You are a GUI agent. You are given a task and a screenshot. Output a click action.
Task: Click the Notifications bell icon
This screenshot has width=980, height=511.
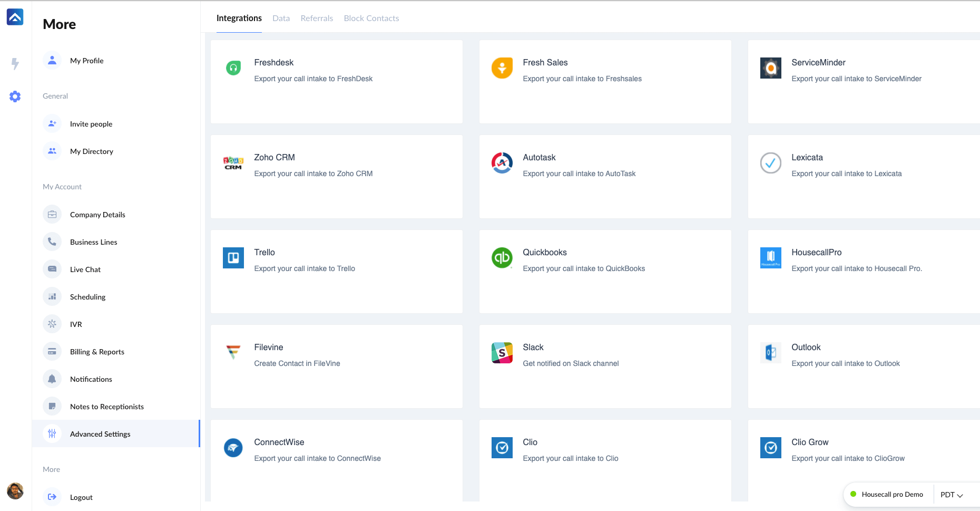[x=52, y=379]
